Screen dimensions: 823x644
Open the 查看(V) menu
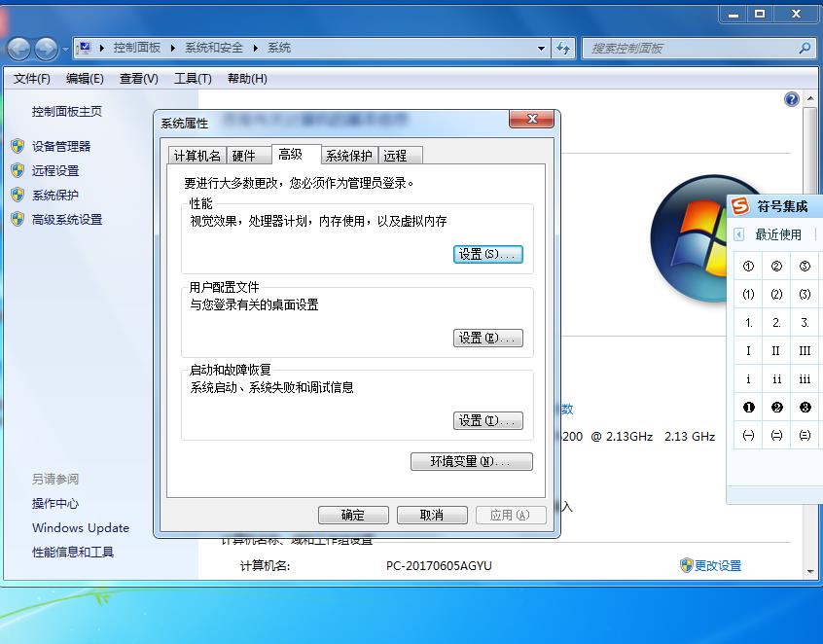pos(138,79)
